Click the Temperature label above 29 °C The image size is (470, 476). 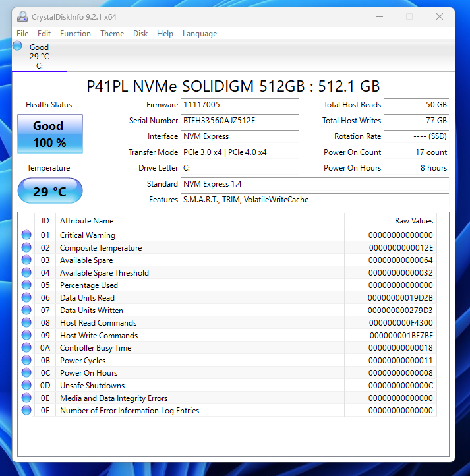[48, 168]
